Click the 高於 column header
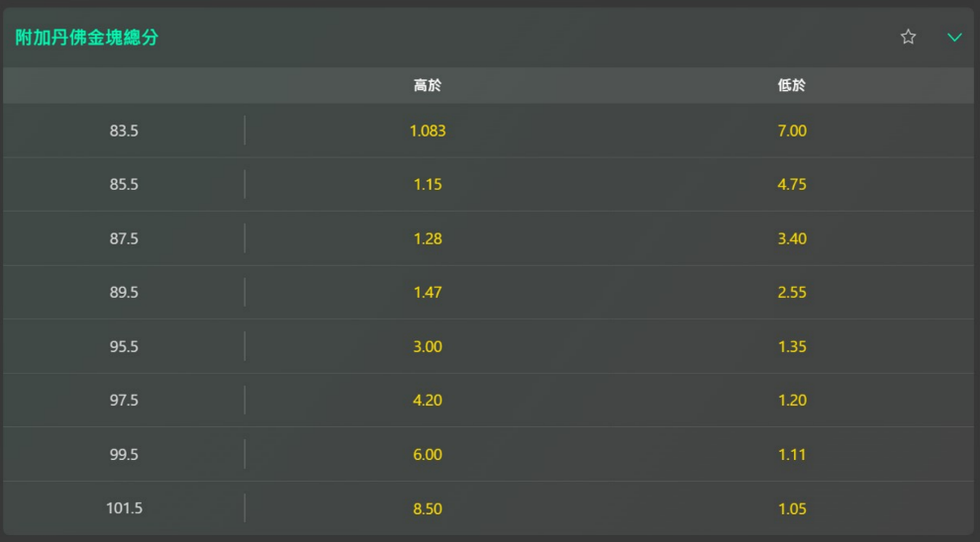 coord(428,86)
